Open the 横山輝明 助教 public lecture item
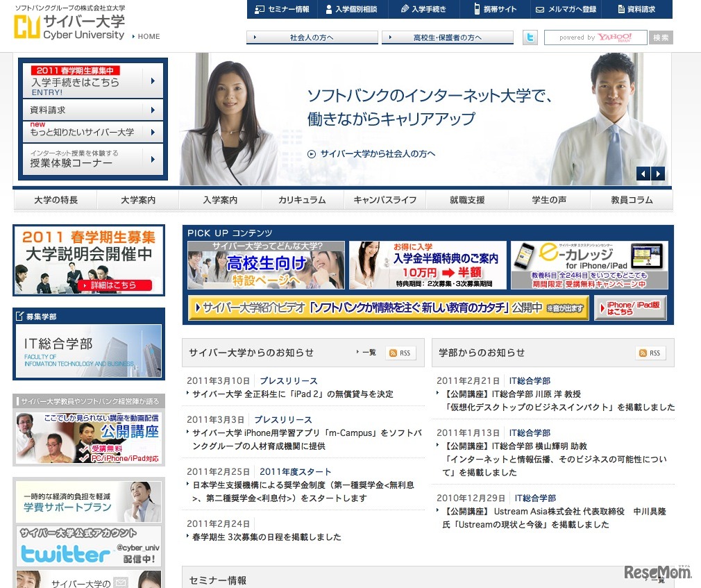This screenshot has width=701, height=588. (x=555, y=459)
